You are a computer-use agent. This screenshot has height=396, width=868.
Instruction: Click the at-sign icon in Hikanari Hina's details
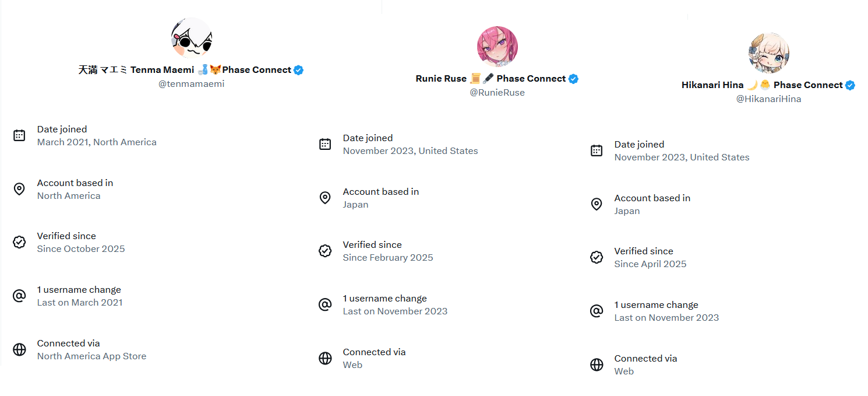point(597,311)
